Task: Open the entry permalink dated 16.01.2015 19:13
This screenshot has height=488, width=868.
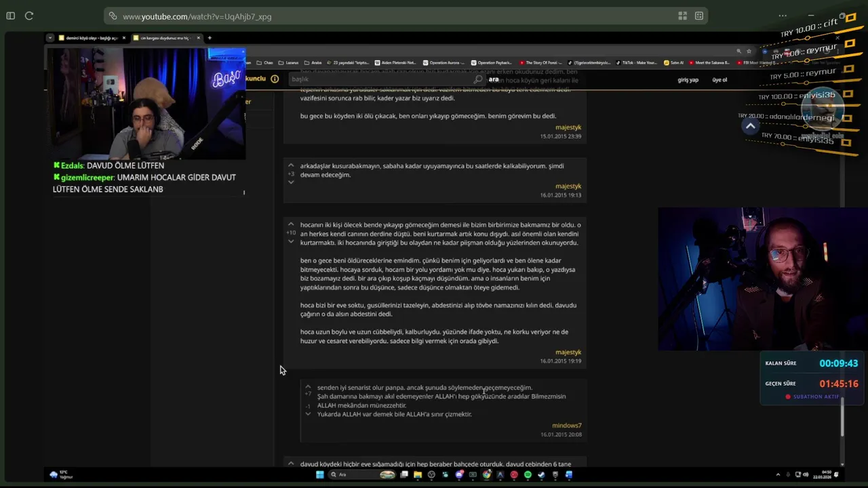Action: coord(561,195)
